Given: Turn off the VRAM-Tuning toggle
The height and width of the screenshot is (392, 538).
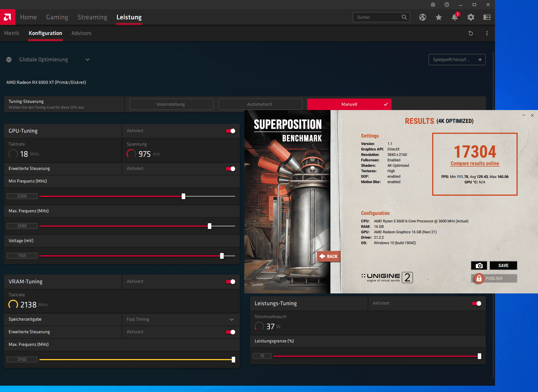Looking at the screenshot, I should 231,282.
